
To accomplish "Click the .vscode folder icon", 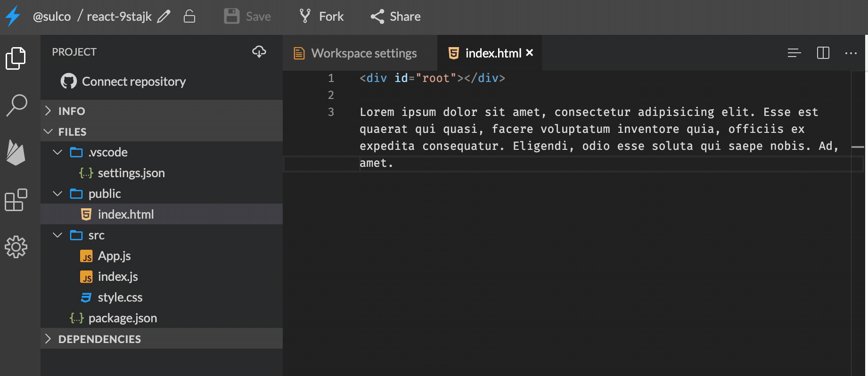I will [76, 152].
